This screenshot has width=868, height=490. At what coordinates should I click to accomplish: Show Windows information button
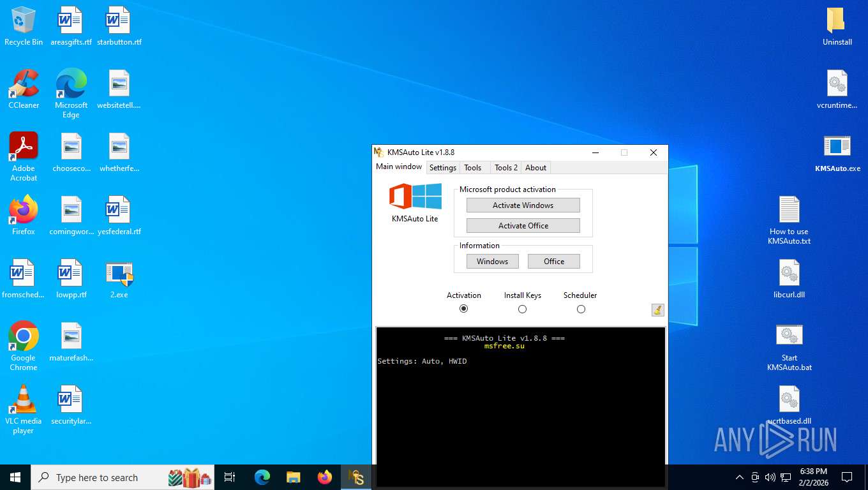(493, 262)
